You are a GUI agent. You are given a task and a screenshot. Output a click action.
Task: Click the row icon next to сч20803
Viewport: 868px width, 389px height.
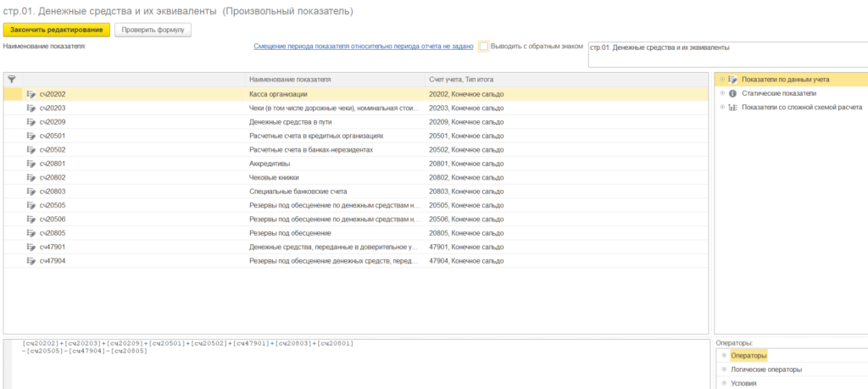[31, 192]
